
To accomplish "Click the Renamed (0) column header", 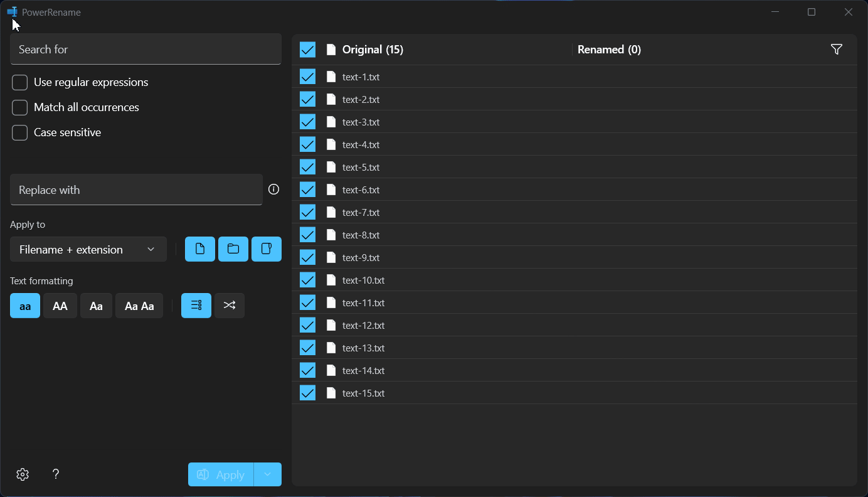I will click(609, 50).
